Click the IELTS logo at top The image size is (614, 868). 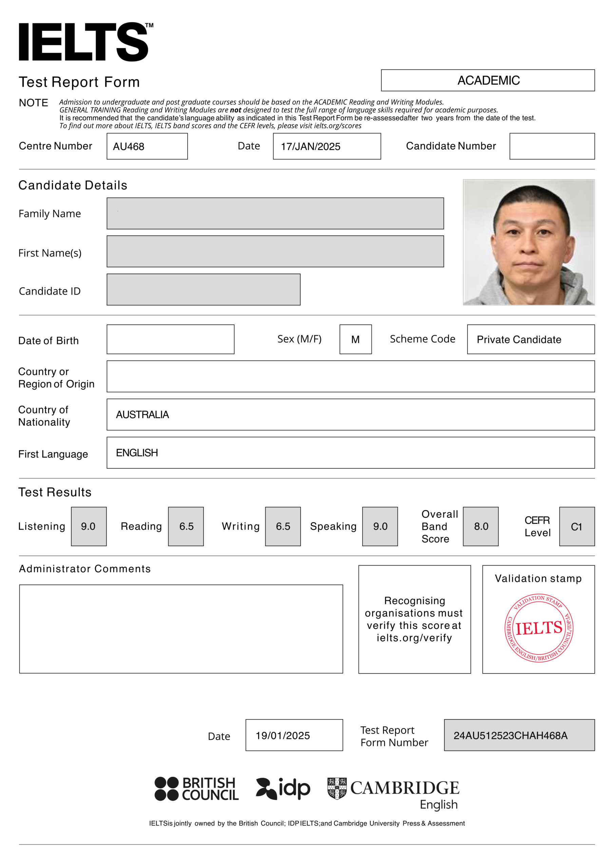86,42
